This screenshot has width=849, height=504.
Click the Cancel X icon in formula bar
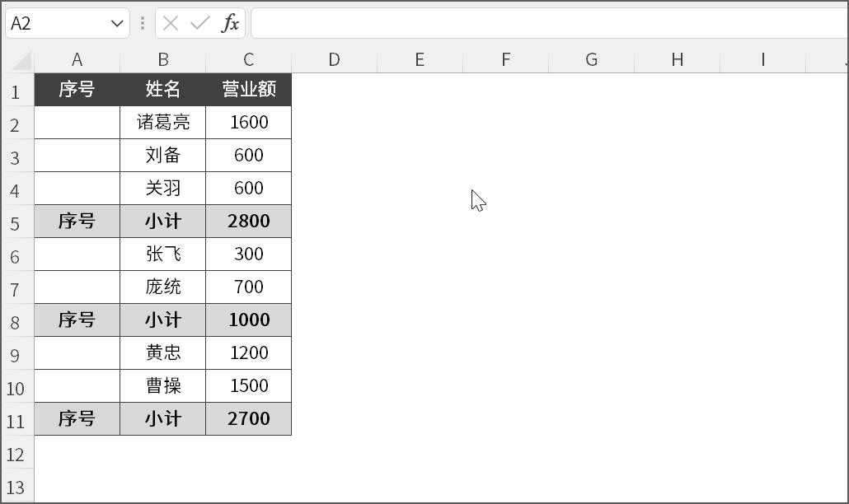coord(171,23)
